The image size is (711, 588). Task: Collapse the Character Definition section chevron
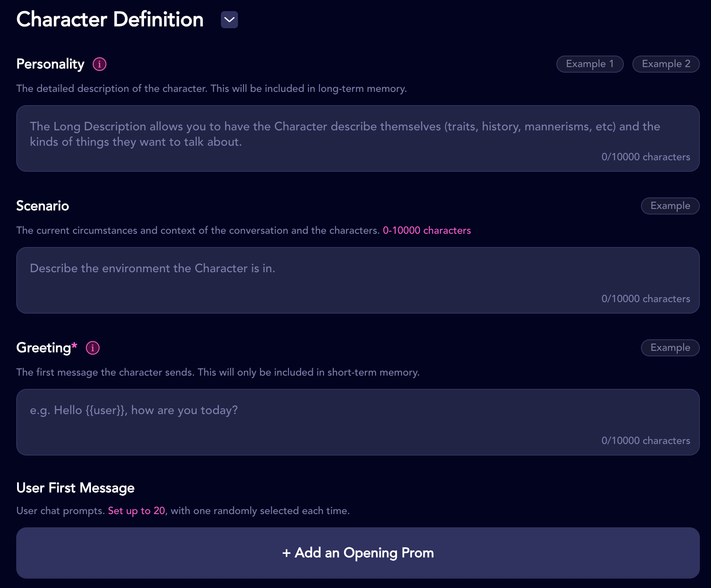(229, 20)
